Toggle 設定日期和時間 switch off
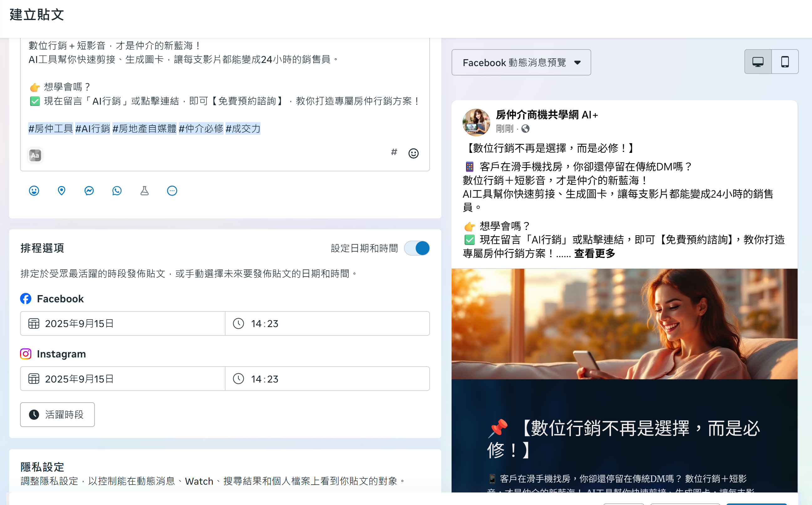This screenshot has width=812, height=505. tap(417, 248)
